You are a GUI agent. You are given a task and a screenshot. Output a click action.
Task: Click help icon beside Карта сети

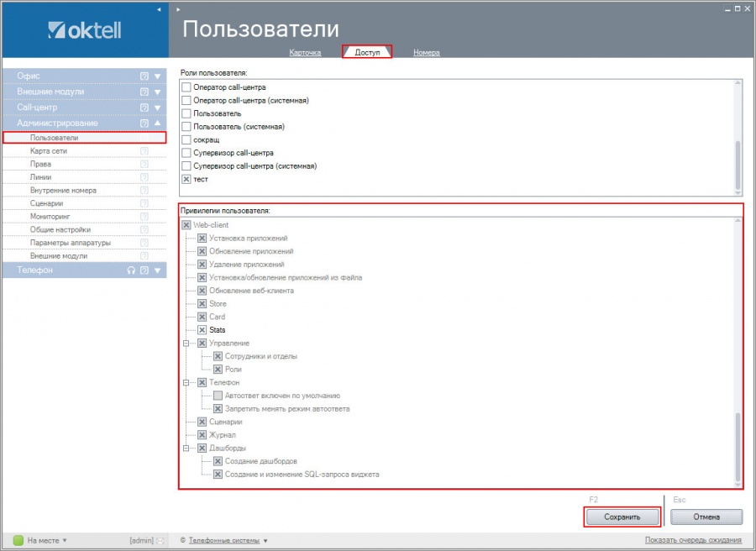144,151
